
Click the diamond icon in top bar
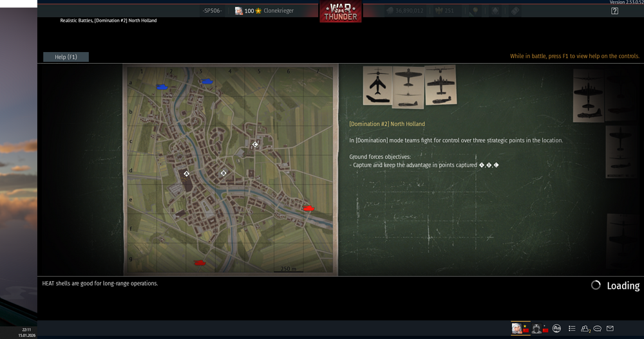(x=495, y=11)
